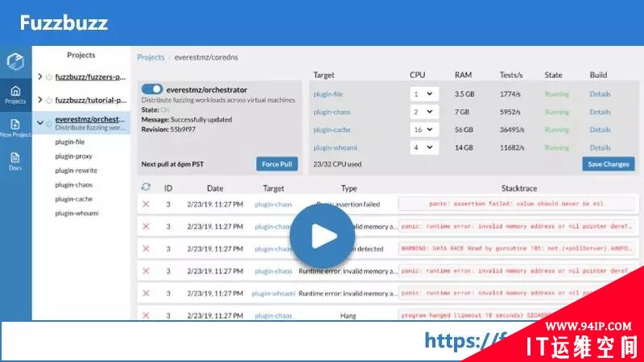Image resolution: width=644 pixels, height=362 pixels.
Task: Open everestmz/orchest project link
Action: (89, 119)
